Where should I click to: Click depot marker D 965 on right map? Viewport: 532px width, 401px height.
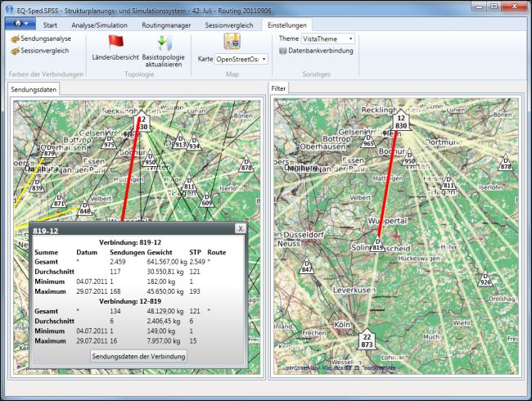368,141
